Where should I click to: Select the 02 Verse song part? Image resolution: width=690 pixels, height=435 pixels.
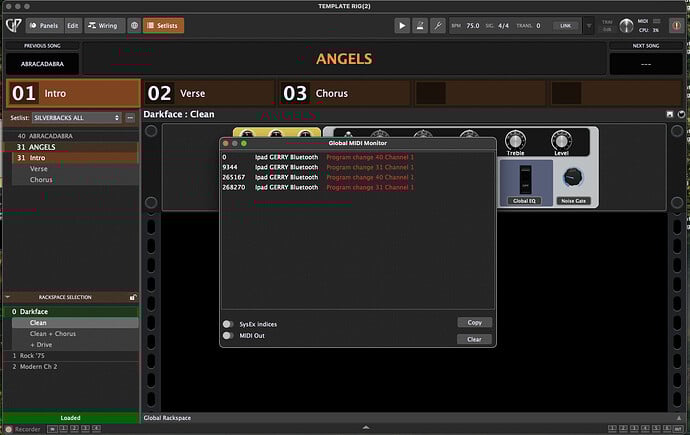tap(208, 93)
